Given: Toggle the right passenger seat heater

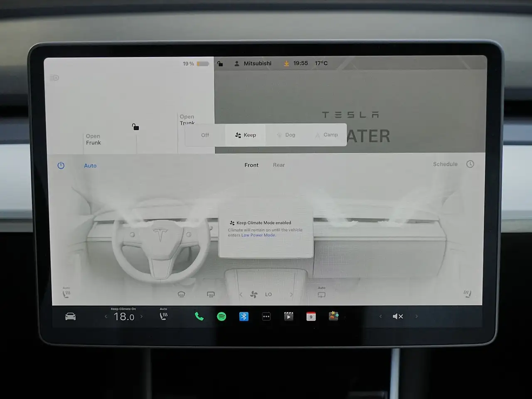Looking at the screenshot, I should pos(468,294).
